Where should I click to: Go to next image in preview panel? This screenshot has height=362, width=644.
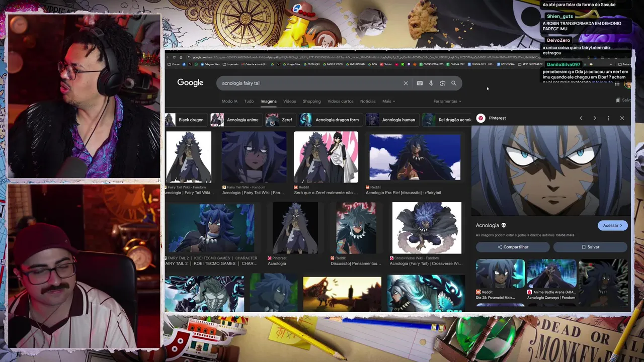[595, 118]
